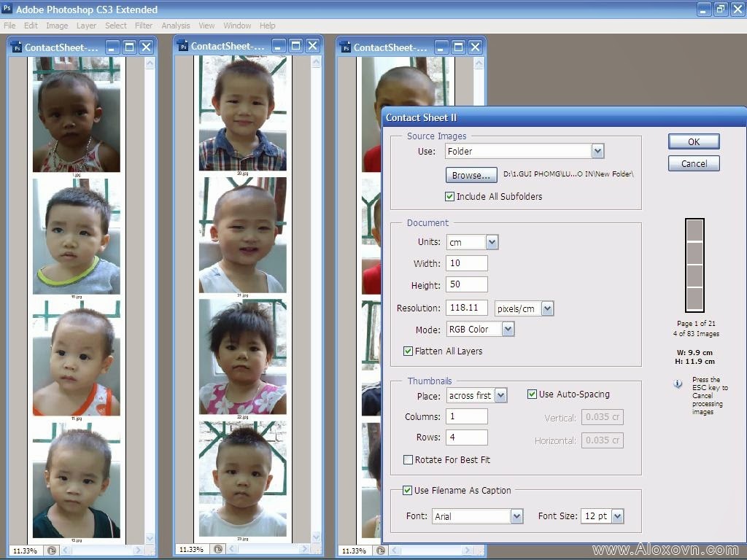Maximize the first ContactSheet window
747x560 pixels.
(129, 47)
